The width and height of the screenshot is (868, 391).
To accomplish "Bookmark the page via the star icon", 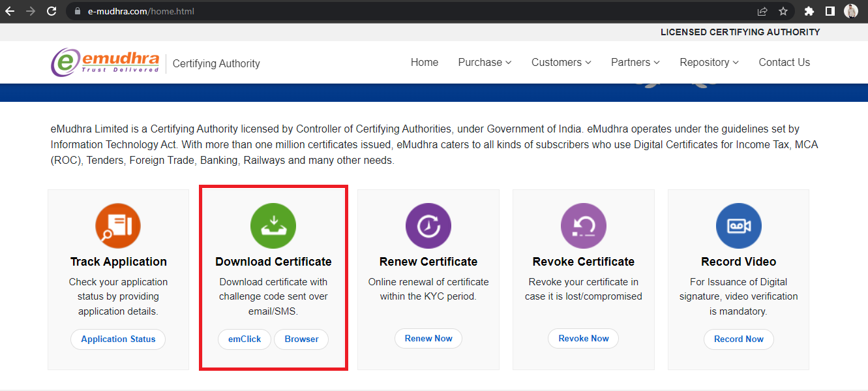I will tap(783, 10).
